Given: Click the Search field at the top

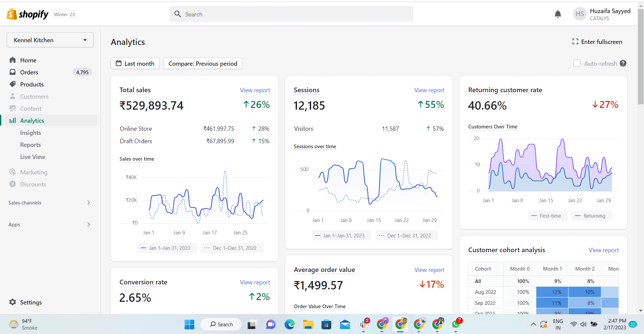Looking at the screenshot, I should [x=291, y=14].
